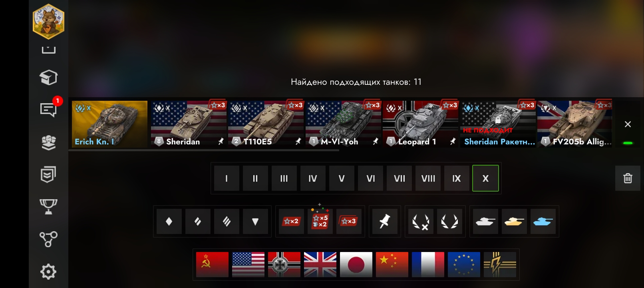Open the tech tree sidebar icon

48,239
